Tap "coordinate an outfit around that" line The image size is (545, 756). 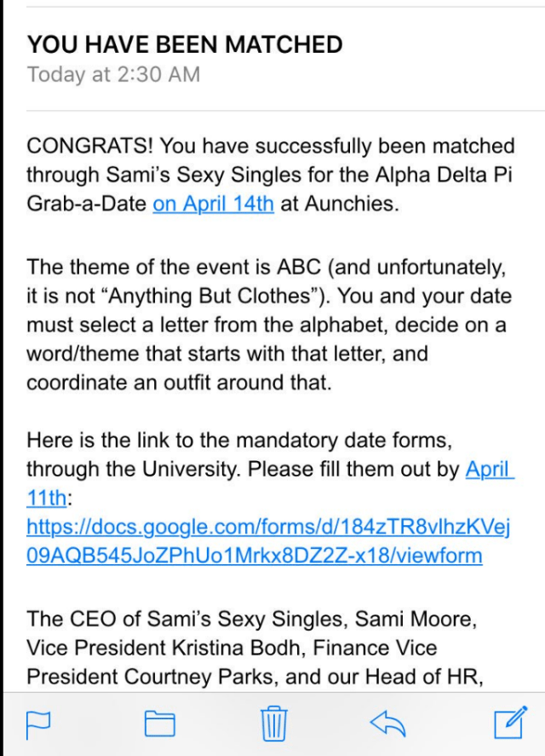pos(179,383)
